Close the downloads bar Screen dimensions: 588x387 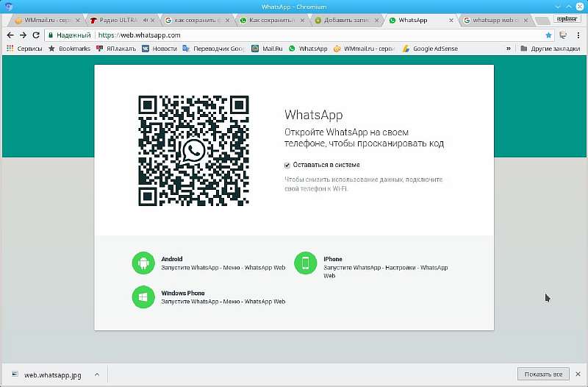[x=578, y=374]
